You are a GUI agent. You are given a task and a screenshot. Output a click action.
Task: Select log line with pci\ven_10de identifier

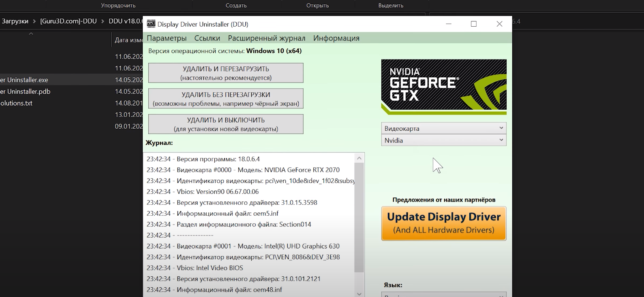[250, 181]
